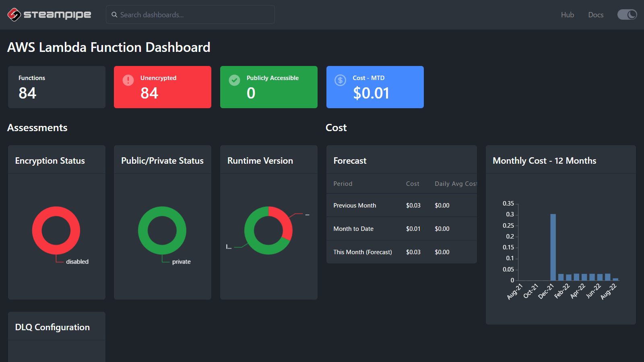Image resolution: width=644 pixels, height=362 pixels.
Task: Select the This Month (Forecast) row
Action: click(401, 252)
